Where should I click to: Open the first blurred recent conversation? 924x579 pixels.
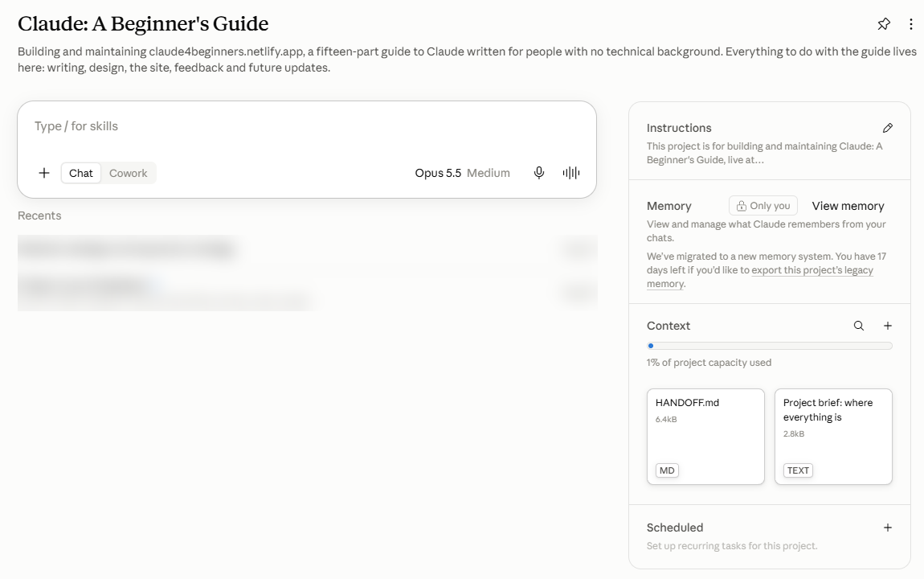point(308,250)
